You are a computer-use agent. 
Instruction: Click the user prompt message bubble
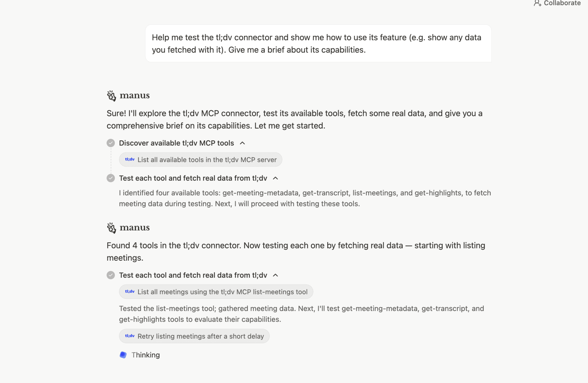coord(318,43)
